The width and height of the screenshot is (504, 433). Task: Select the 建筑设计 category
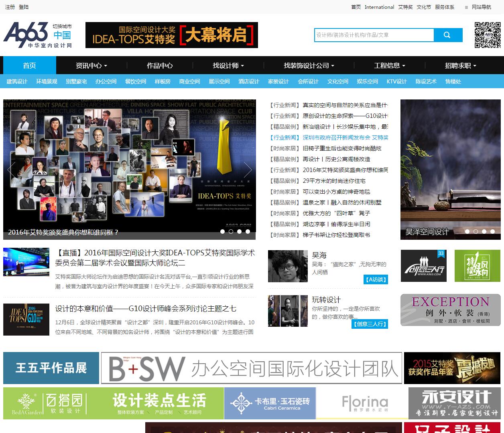[17, 81]
